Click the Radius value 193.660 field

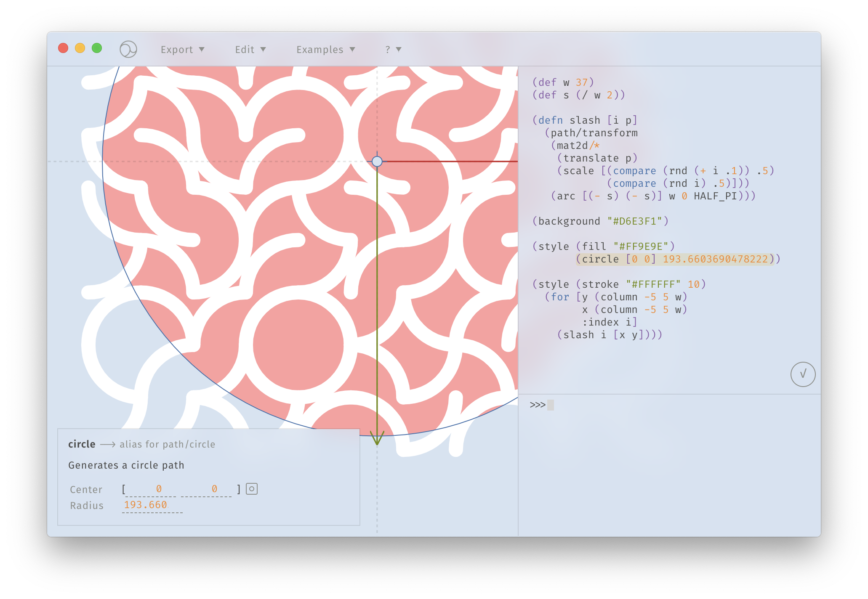(146, 505)
